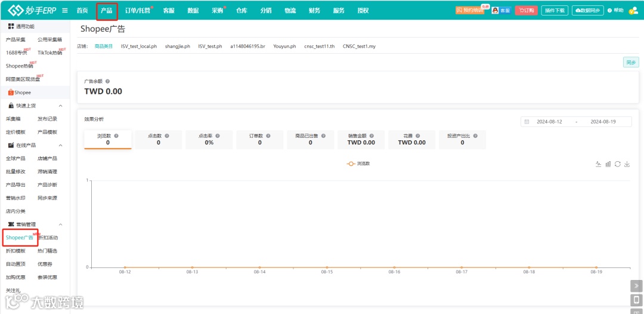Open 采购 in top navigation

217,11
